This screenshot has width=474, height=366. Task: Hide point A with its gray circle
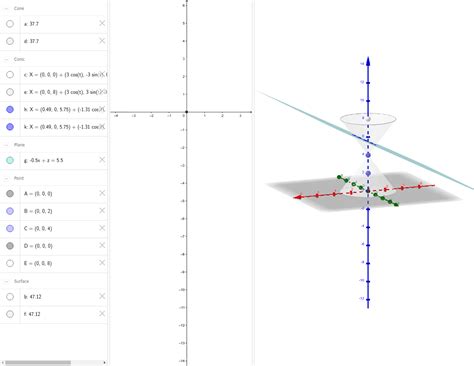pos(10,194)
